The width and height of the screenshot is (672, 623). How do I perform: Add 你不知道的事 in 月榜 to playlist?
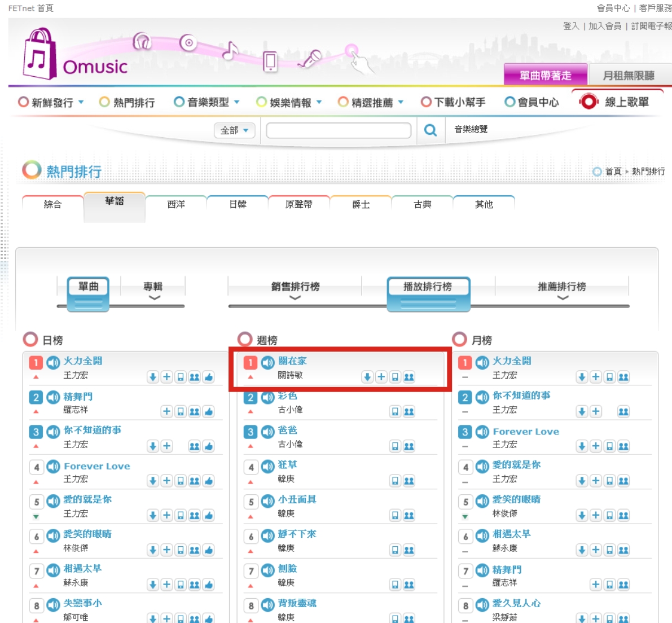coord(596,411)
